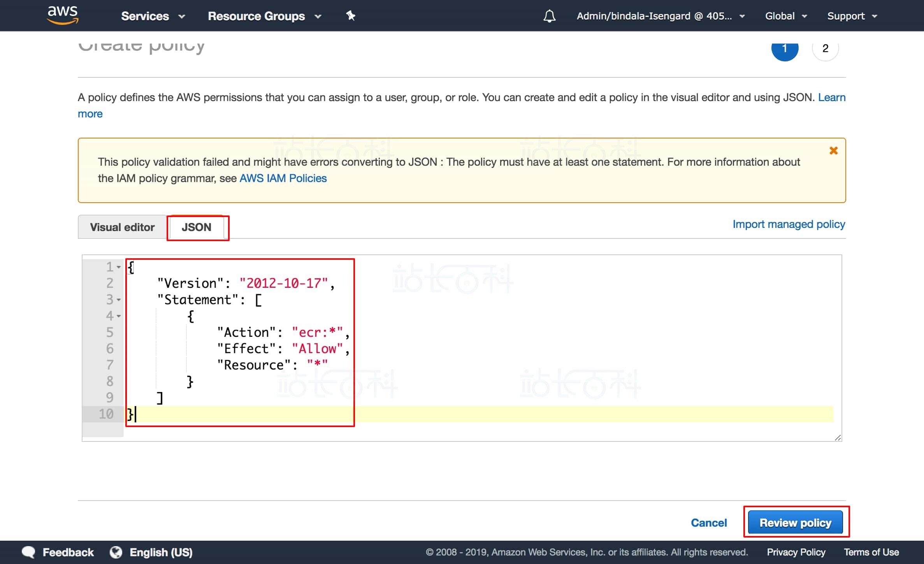This screenshot has width=924, height=564.
Task: Click the "ecr:*" action value
Action: pyautogui.click(x=318, y=332)
